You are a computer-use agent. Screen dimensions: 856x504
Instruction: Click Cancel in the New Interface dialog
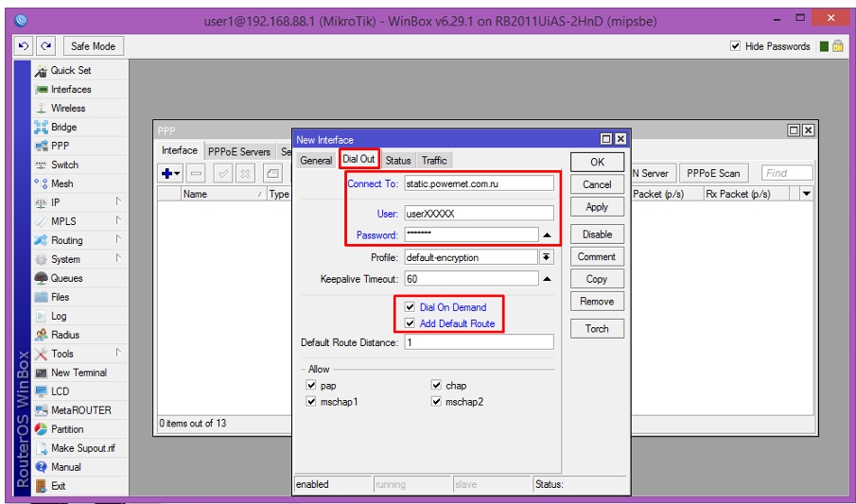[x=597, y=184]
